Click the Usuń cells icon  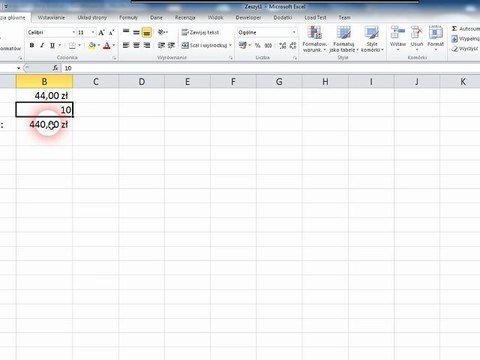(x=416, y=32)
